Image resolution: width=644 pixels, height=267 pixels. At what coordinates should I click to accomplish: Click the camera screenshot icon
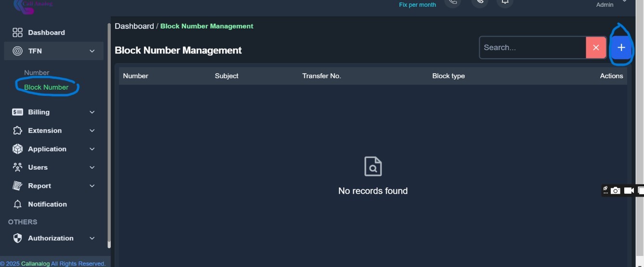pyautogui.click(x=615, y=191)
